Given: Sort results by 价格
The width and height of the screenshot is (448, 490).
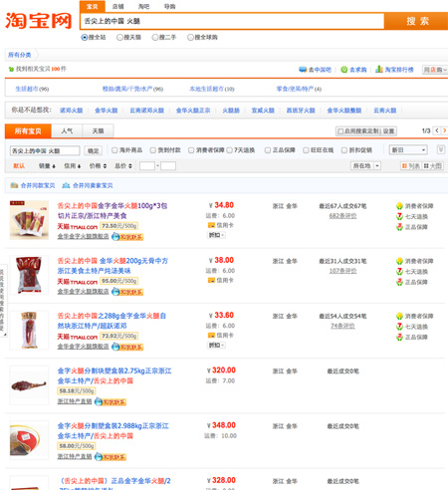Looking at the screenshot, I should (98, 165).
